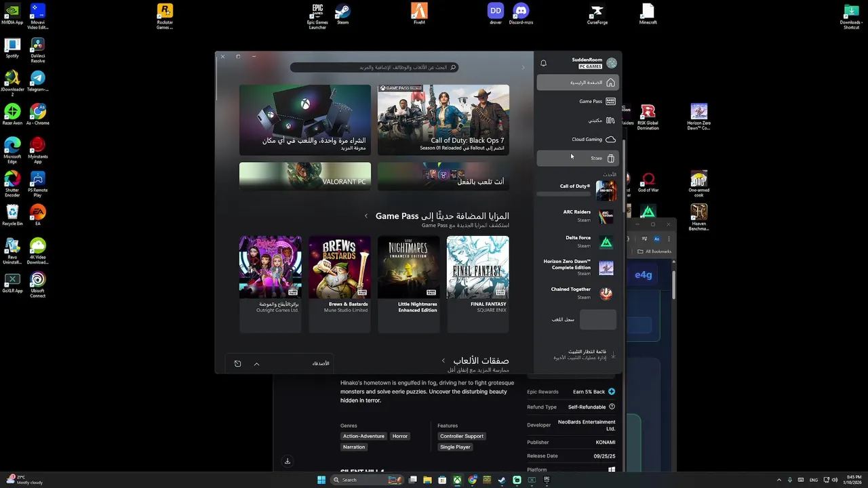Click Horror genre tag in Epic store

400,436
